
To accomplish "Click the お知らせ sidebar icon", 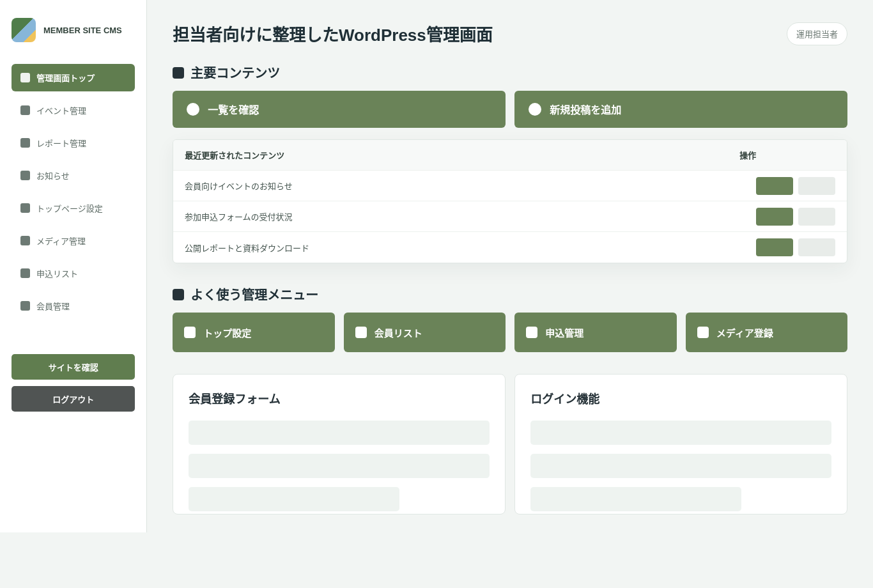I will (x=26, y=175).
